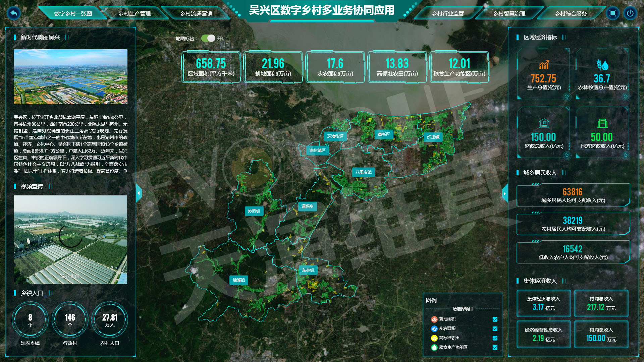Uncheck the 高标准农田 legend checkbox
Viewport: 644px width, 362px height.
pos(495,338)
